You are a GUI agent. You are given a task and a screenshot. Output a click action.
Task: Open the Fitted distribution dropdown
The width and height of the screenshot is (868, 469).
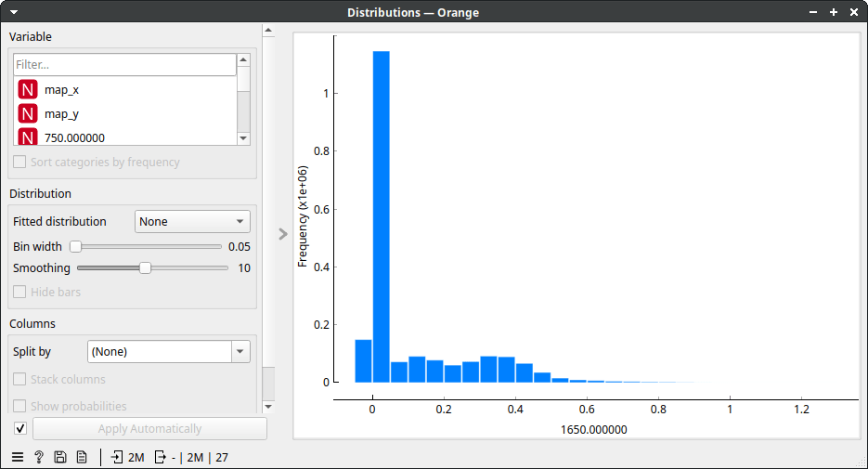(192, 221)
